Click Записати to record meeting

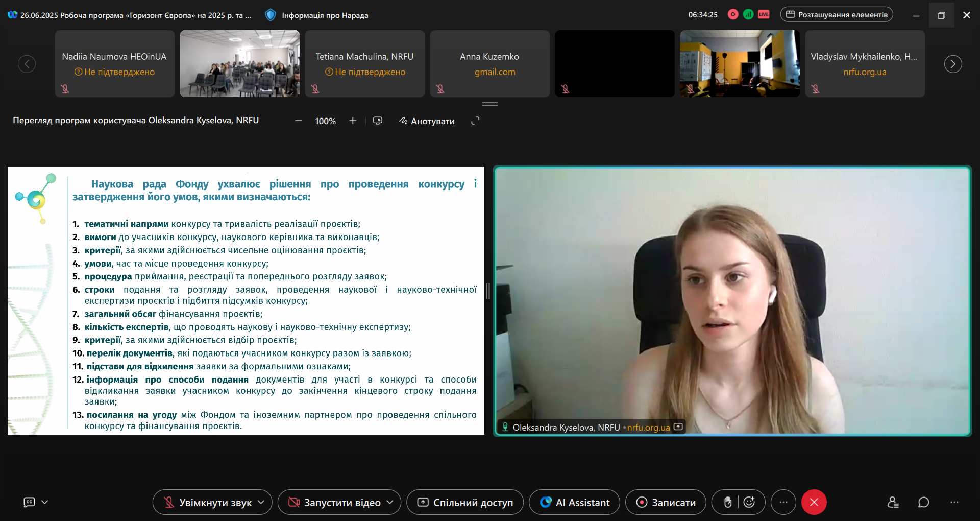(x=666, y=503)
